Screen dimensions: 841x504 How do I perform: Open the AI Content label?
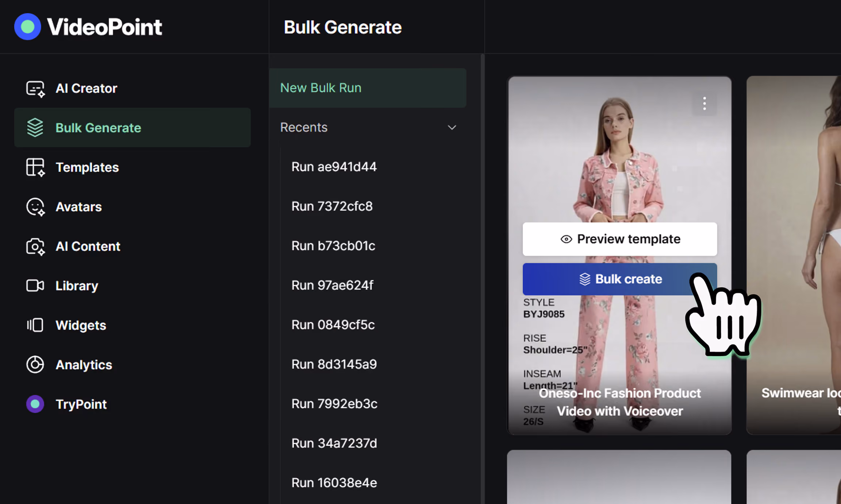[x=88, y=246]
